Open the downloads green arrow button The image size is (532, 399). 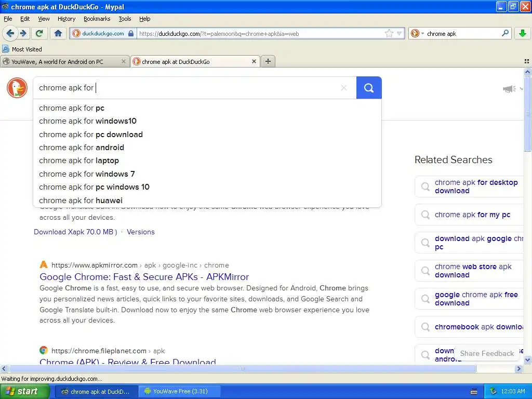(523, 33)
